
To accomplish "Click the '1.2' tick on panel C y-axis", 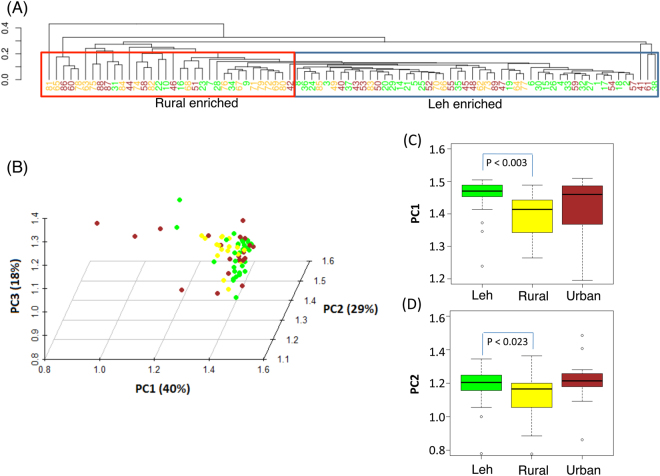I will [x=437, y=279].
